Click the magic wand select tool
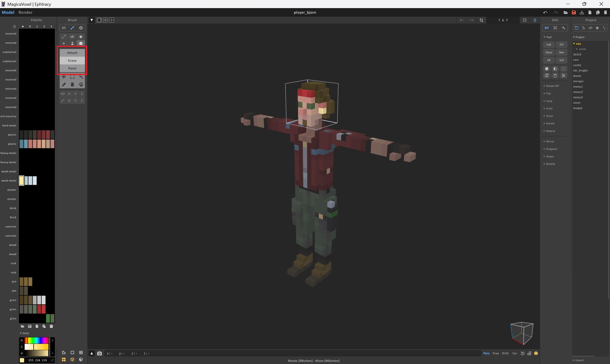 coord(81,77)
